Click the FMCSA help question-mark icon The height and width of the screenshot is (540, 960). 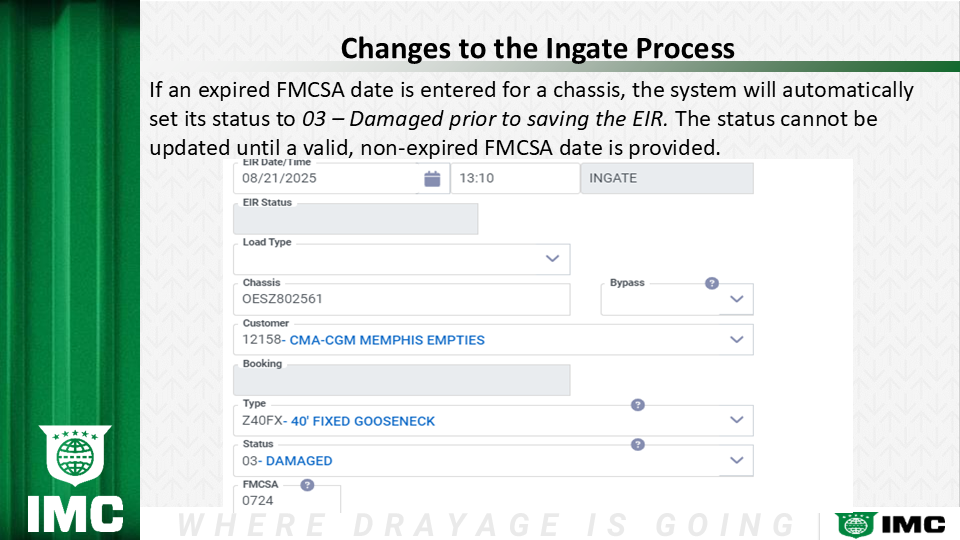(x=307, y=485)
